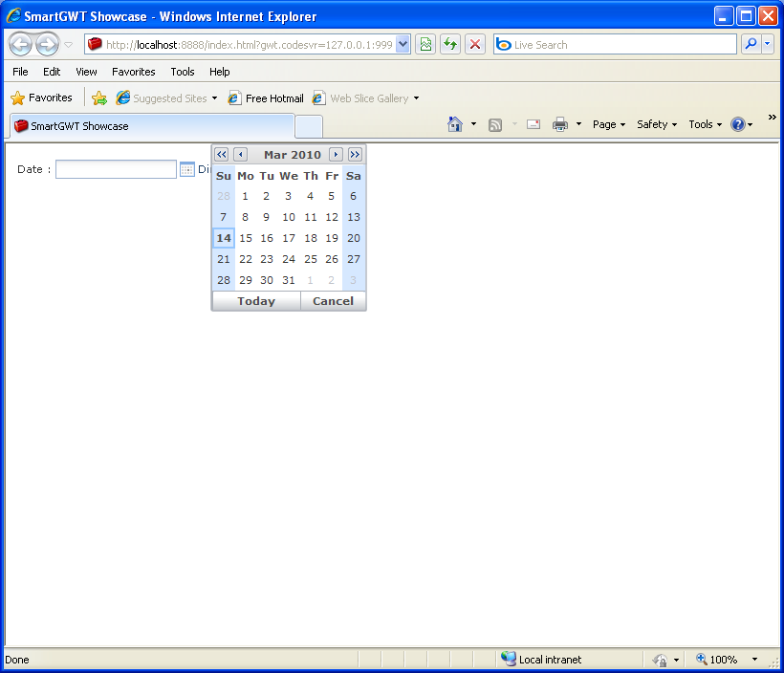This screenshot has width=784, height=673.
Task: Expand the Home button dropdown arrow
Action: click(473, 124)
